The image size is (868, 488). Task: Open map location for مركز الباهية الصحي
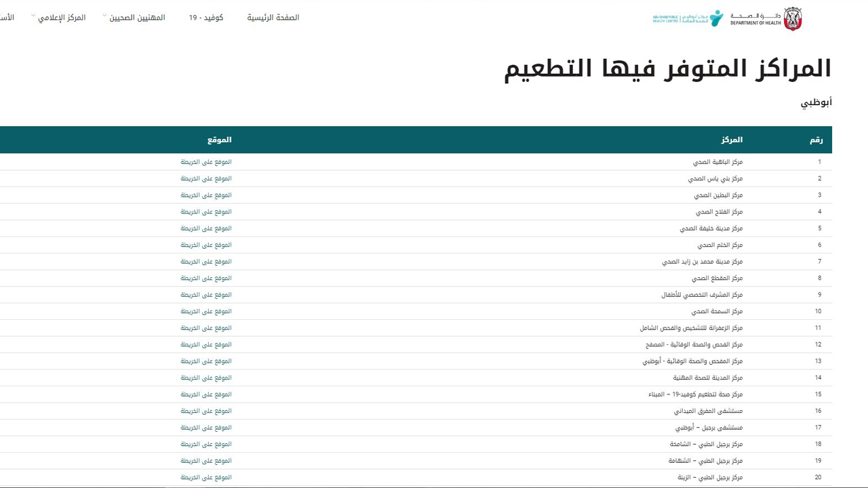pos(205,162)
